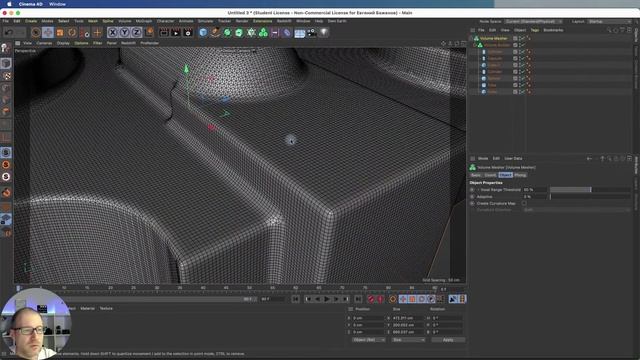Toggle the Z axis lock
The image size is (640, 360).
tap(136, 32)
